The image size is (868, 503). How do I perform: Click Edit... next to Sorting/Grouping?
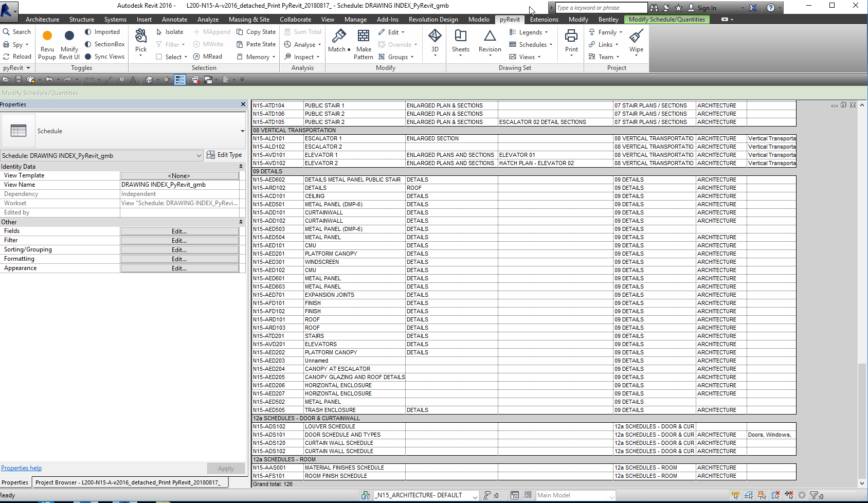(x=179, y=249)
